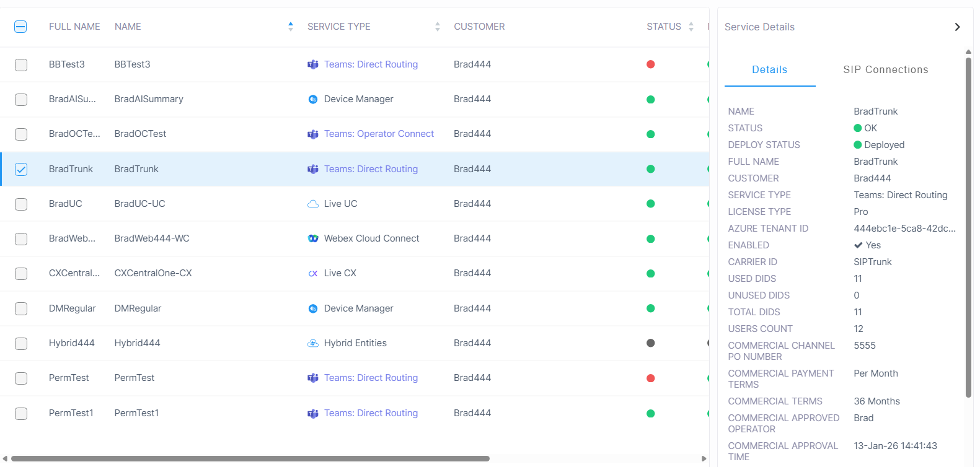Check the DMRegular row checkbox

tap(21, 308)
